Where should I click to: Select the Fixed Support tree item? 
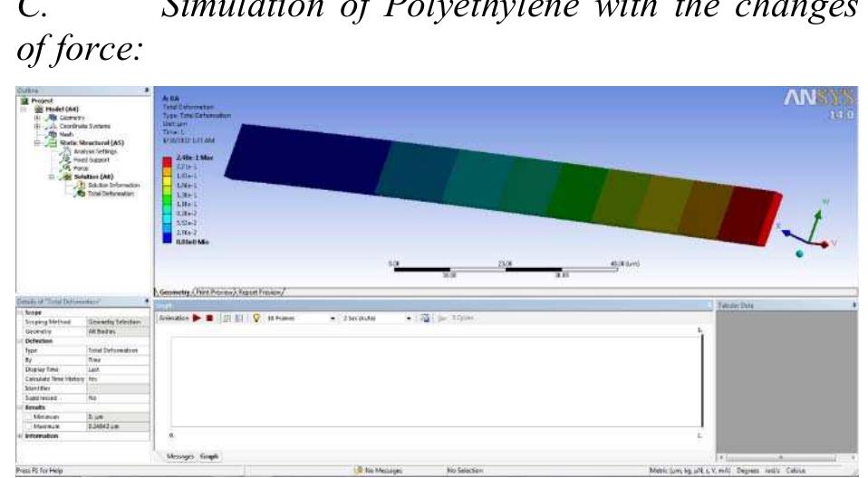click(92, 160)
